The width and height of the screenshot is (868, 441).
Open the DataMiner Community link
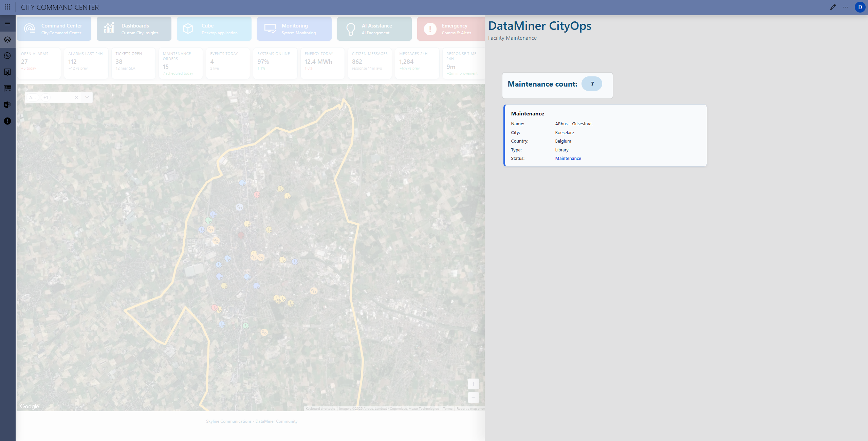(x=276, y=421)
